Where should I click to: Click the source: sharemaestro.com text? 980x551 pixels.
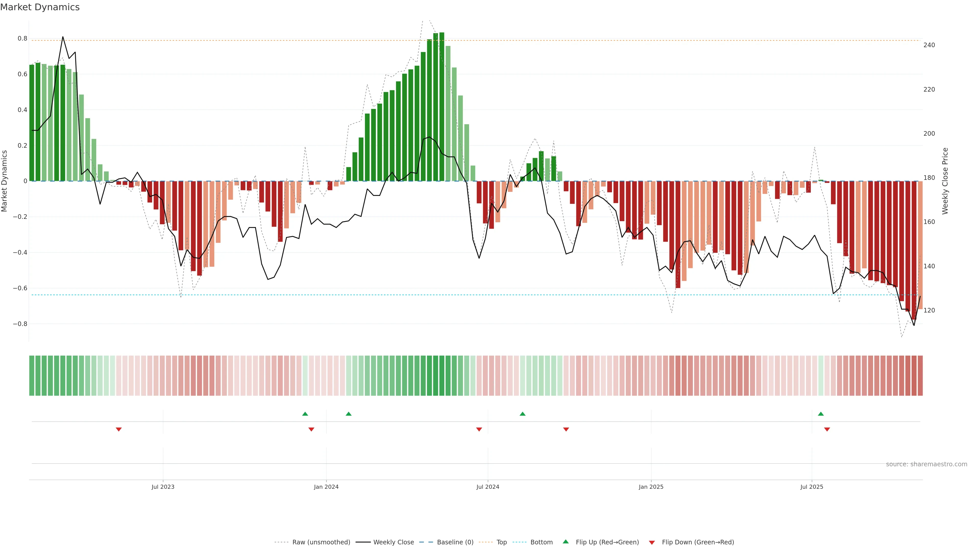pyautogui.click(x=926, y=464)
